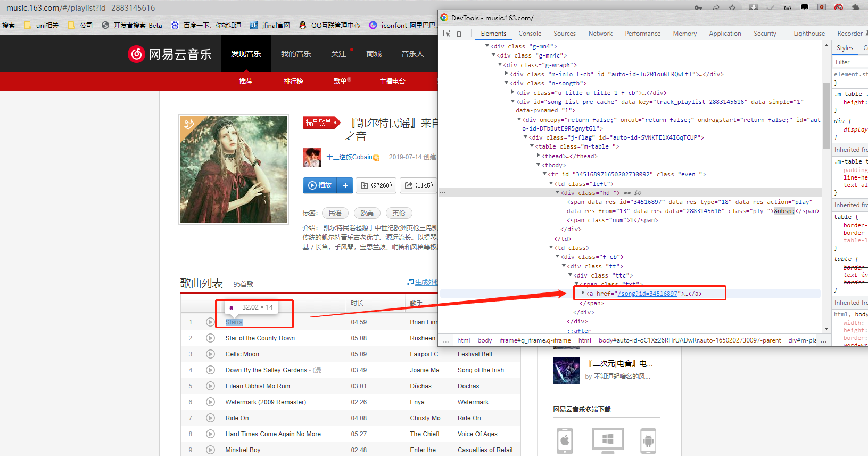The height and width of the screenshot is (456, 868).
Task: Select 歌单 sub-navigation item
Action: pos(341,82)
